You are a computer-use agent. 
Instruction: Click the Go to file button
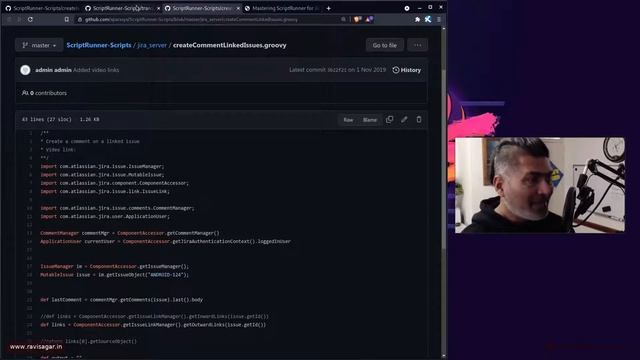(x=384, y=45)
